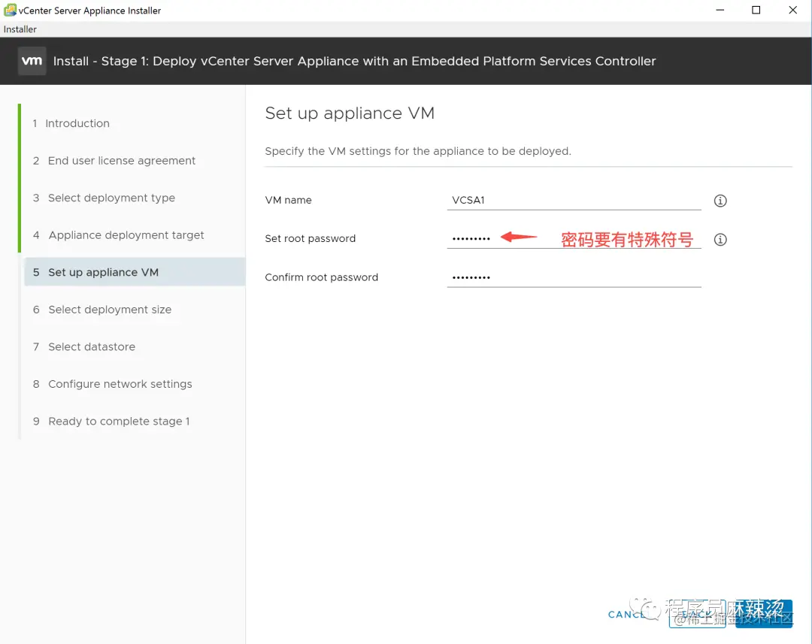
Task: Open the Installer menu
Action: 20,29
